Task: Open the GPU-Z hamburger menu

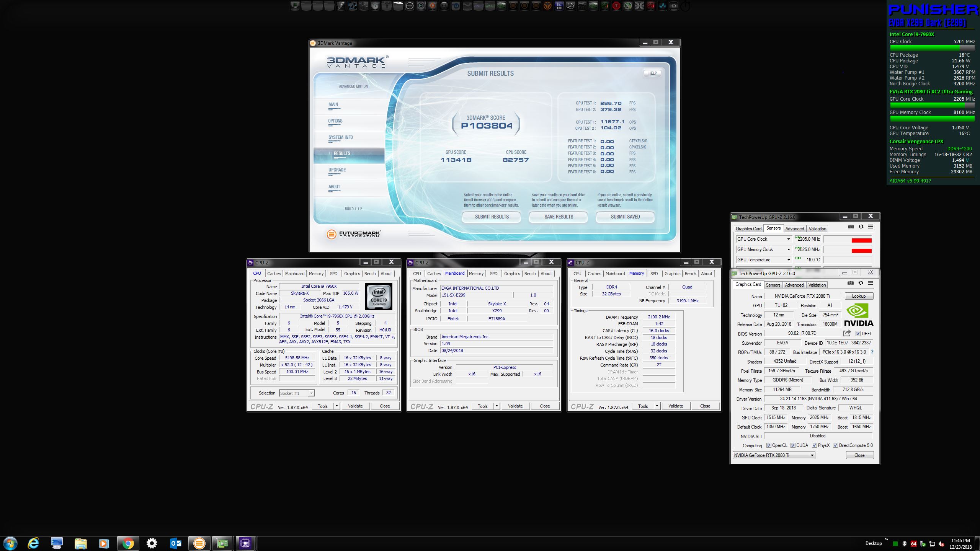Action: click(x=870, y=283)
